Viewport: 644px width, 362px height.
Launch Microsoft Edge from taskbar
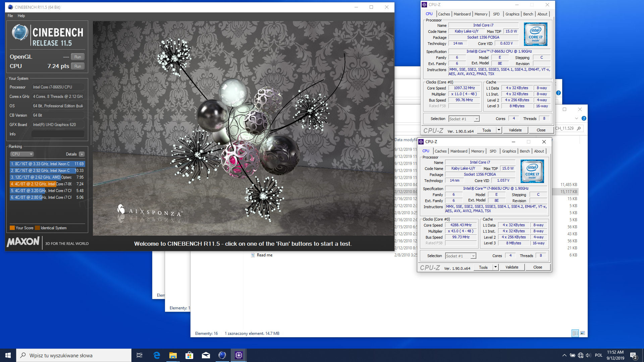156,355
